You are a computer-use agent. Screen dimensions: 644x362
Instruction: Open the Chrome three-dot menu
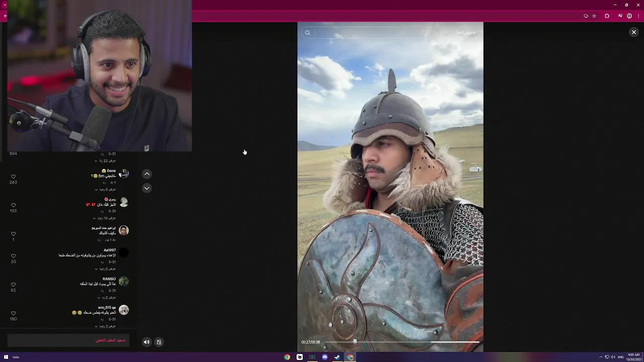638,16
